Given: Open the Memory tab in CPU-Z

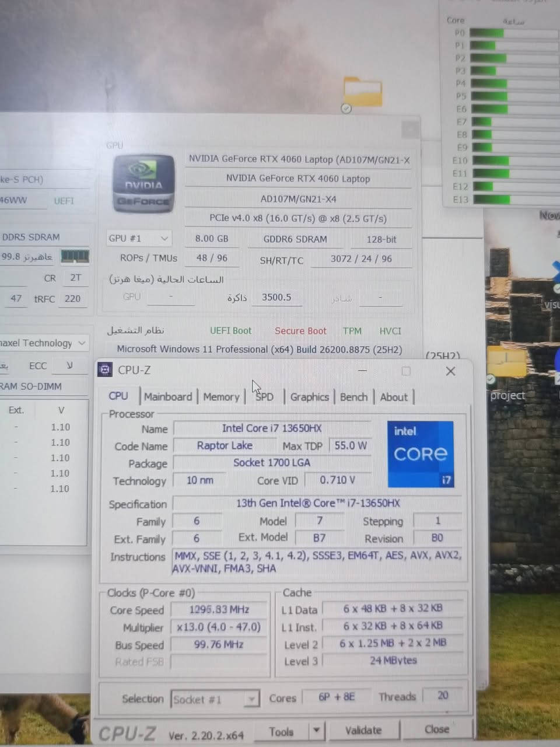Looking at the screenshot, I should [222, 397].
